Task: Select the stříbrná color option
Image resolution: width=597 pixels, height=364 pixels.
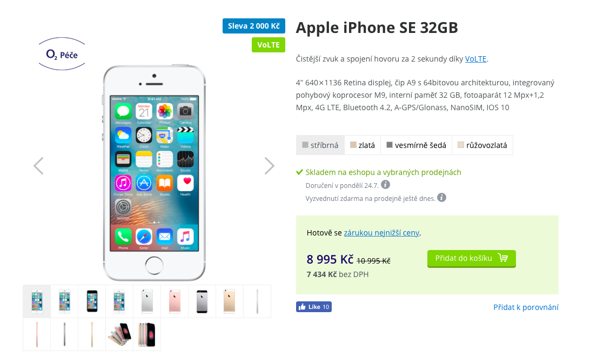Action: click(x=320, y=145)
